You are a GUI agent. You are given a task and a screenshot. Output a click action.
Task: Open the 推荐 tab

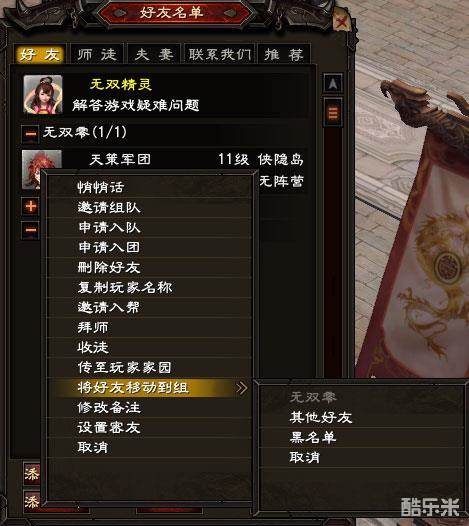coord(284,54)
